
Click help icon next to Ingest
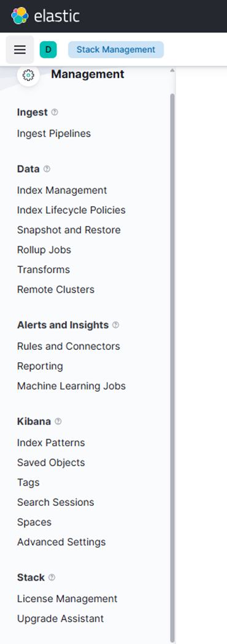coord(55,112)
